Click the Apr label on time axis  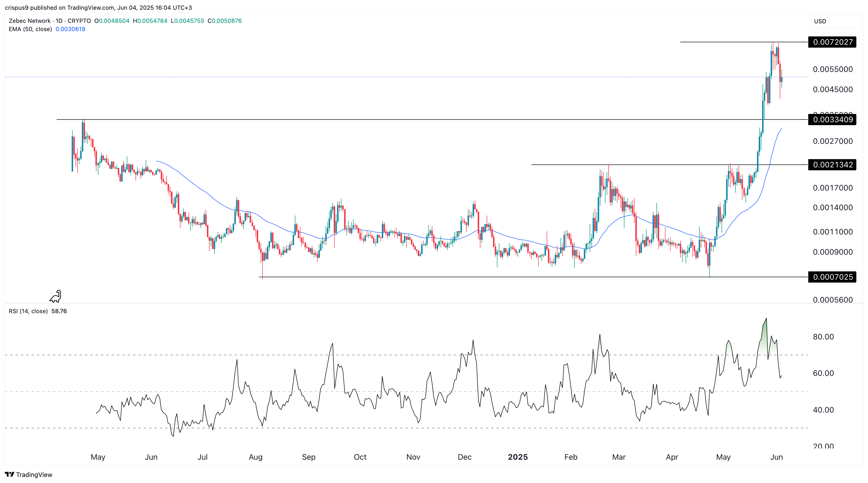(x=672, y=457)
